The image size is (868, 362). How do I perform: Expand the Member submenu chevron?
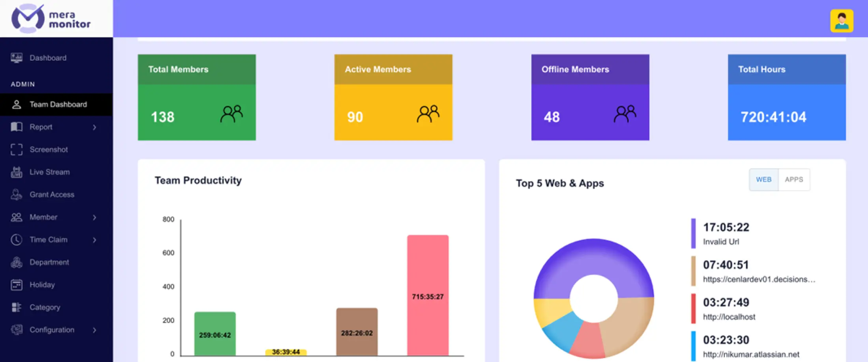(95, 218)
